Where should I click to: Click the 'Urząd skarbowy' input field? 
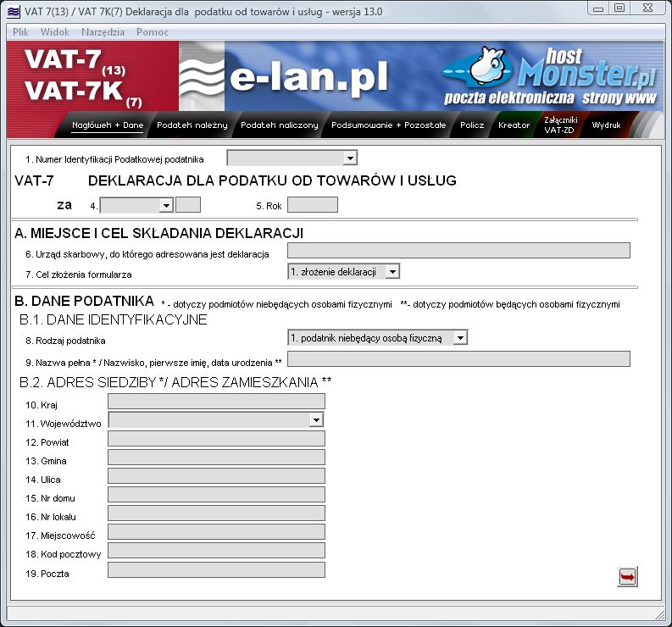[458, 250]
